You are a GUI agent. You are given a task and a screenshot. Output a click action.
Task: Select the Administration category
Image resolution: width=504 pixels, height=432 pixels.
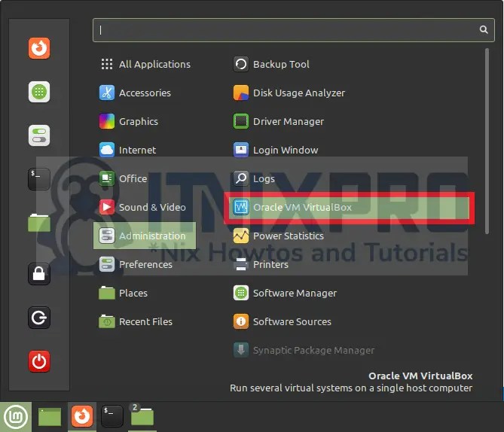click(x=145, y=236)
